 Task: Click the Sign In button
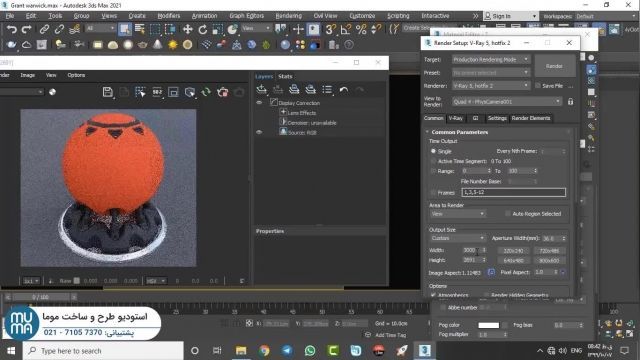pyautogui.click(x=510, y=16)
